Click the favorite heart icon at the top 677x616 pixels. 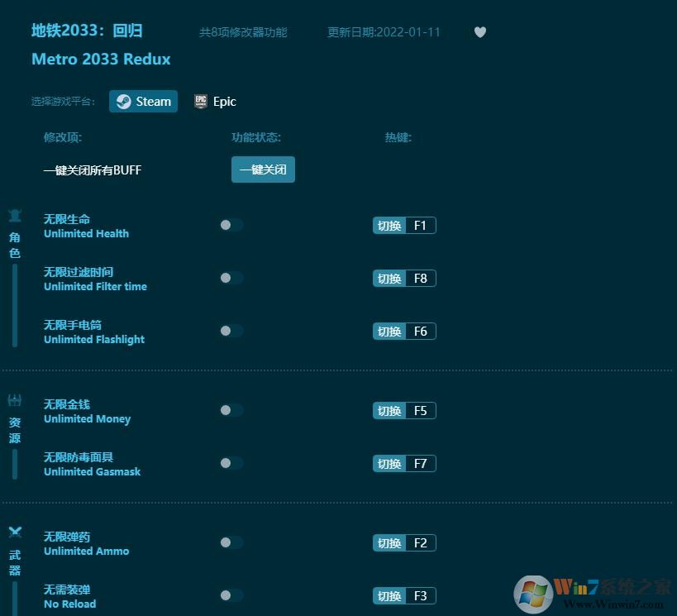click(479, 32)
